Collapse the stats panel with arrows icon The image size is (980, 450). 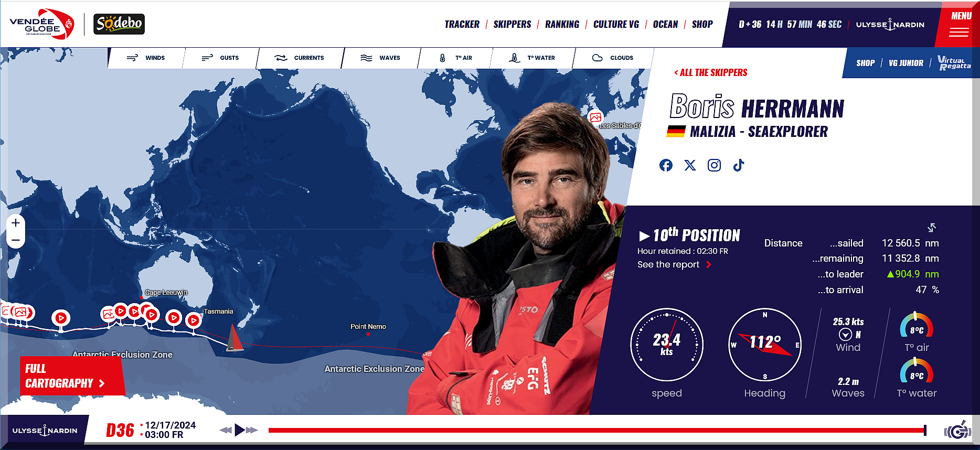tap(932, 227)
